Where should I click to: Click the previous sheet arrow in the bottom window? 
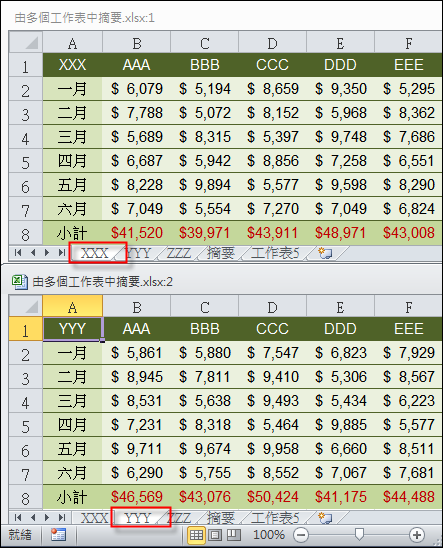[x=33, y=517]
